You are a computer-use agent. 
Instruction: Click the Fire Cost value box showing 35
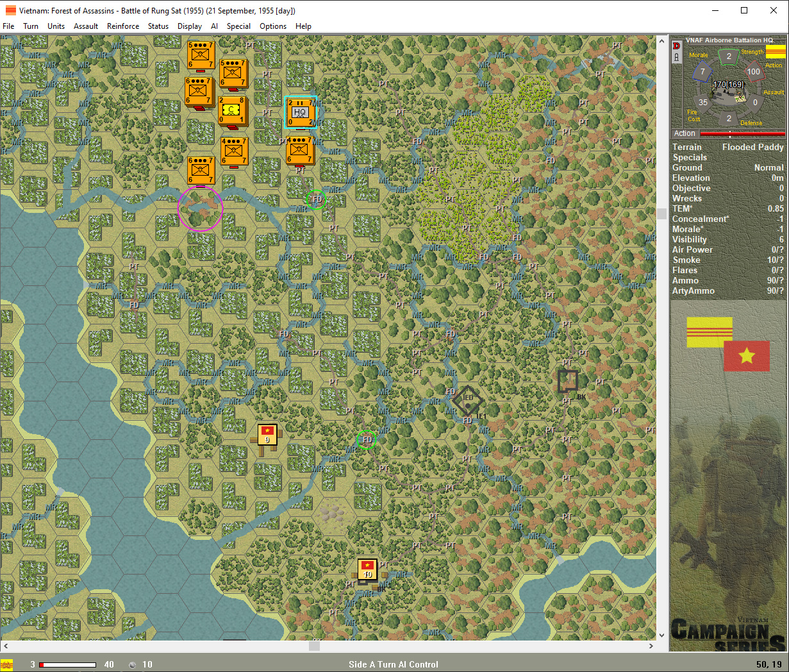pos(703,102)
